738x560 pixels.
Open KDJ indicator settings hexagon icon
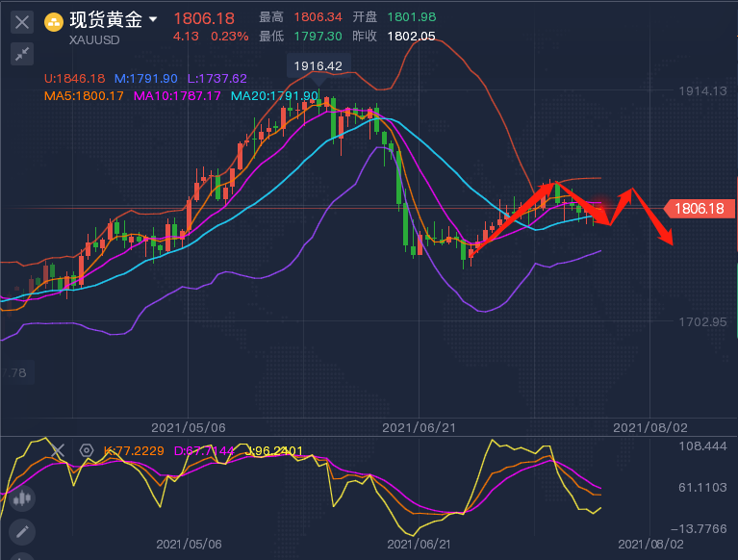tap(87, 450)
